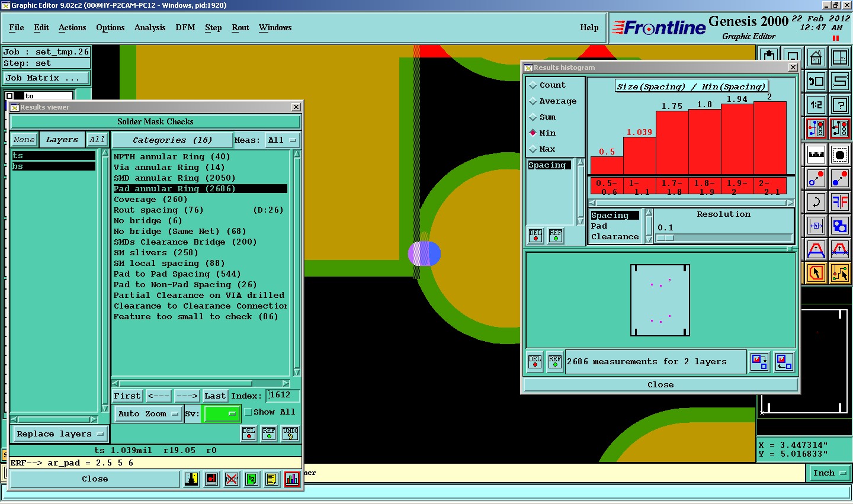This screenshot has width=853, height=504.
Task: Select the Count radio option
Action: [x=547, y=85]
